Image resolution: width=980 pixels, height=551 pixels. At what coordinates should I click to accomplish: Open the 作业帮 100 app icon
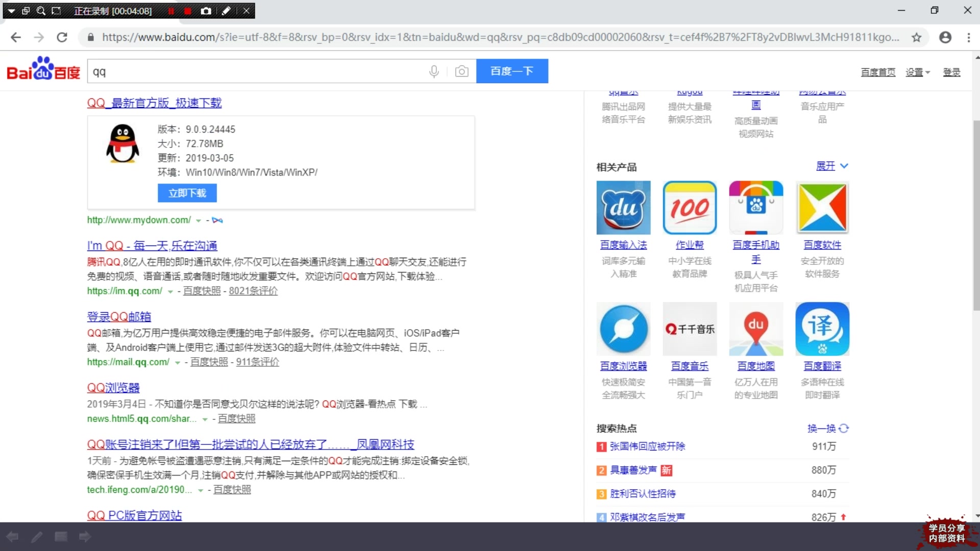690,208
